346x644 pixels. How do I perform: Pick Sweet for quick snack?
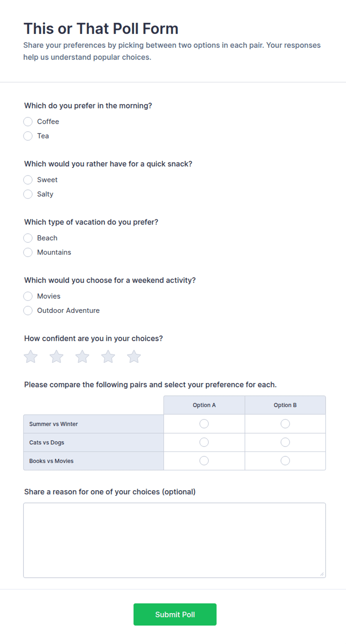(x=28, y=180)
